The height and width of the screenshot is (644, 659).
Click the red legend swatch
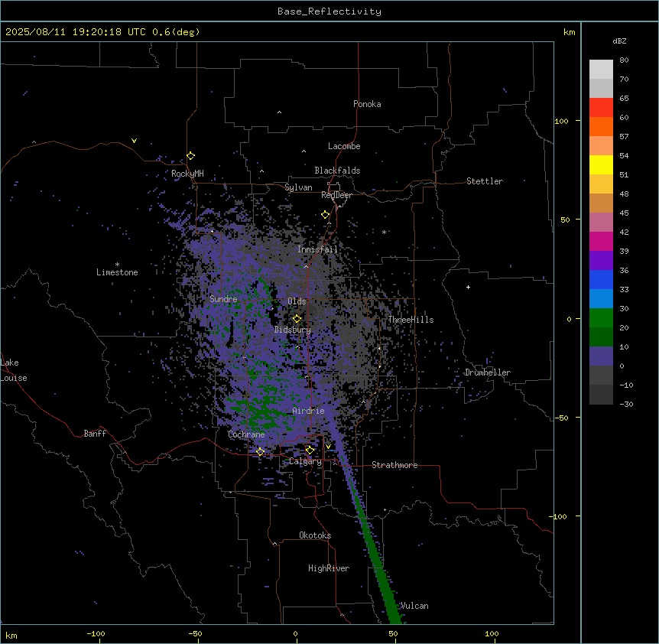point(601,108)
